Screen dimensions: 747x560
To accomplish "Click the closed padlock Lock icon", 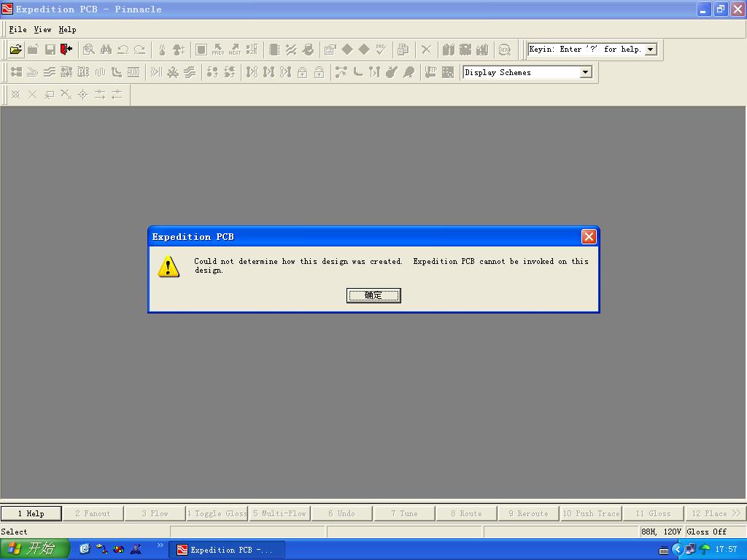I will (x=302, y=72).
